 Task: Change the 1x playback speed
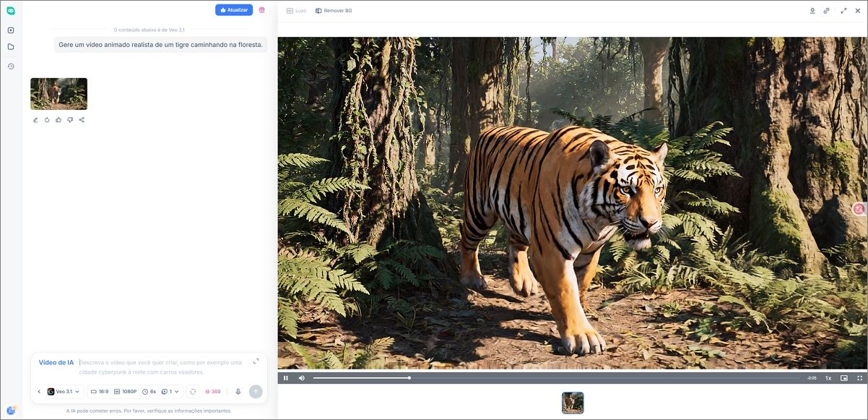[828, 378]
